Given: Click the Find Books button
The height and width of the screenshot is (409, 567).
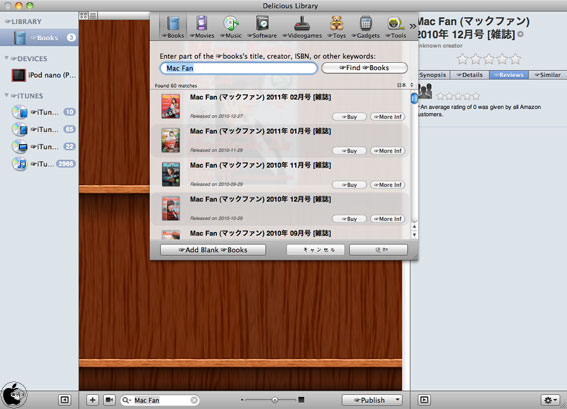Looking at the screenshot, I should (x=364, y=68).
